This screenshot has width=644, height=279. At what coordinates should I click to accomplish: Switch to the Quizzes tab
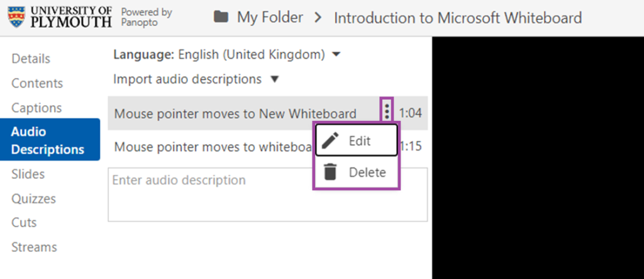[x=33, y=199]
